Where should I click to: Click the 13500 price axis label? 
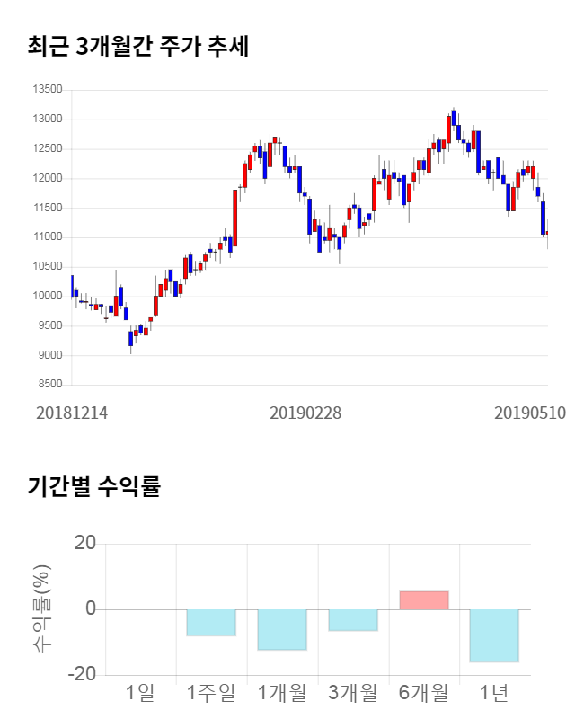pos(47,90)
